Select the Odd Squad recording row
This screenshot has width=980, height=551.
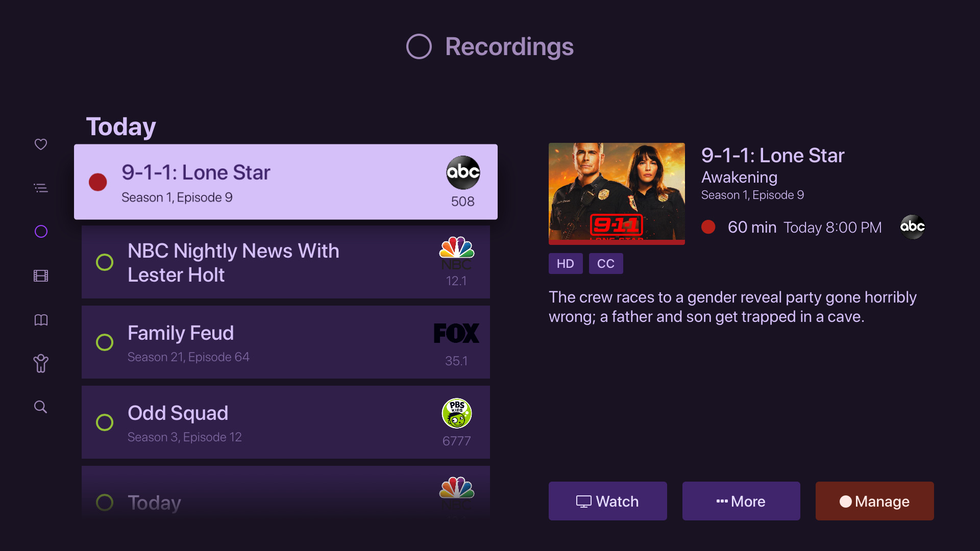pos(286,422)
